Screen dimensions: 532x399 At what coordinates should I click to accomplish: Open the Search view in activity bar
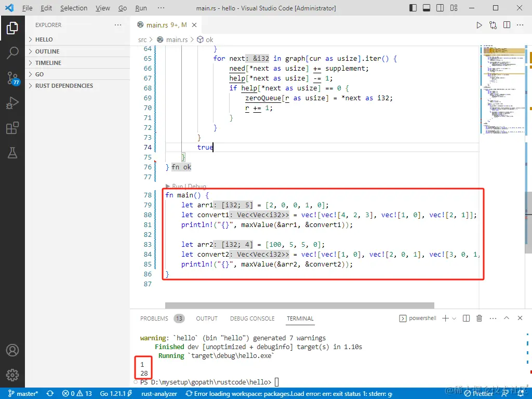tap(12, 53)
